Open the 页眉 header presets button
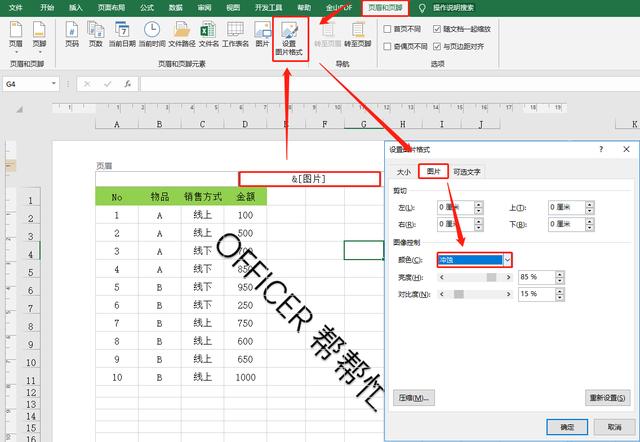This screenshot has width=640, height=442. (x=16, y=37)
